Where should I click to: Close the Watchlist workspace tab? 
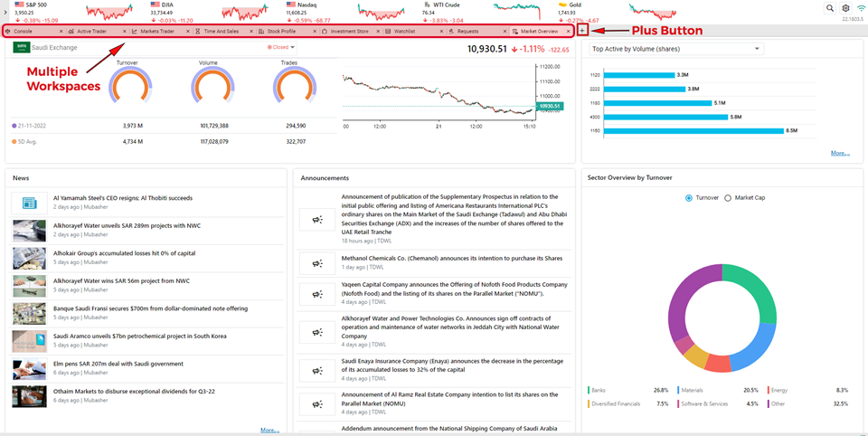(440, 32)
